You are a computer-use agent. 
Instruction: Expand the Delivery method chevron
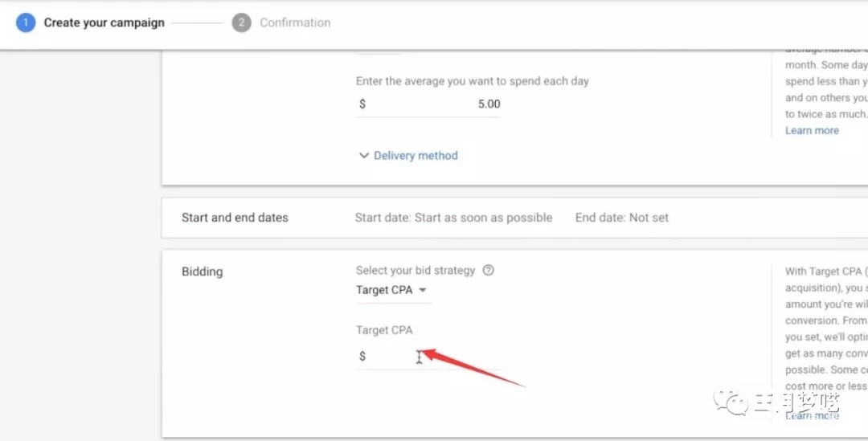[x=364, y=156]
